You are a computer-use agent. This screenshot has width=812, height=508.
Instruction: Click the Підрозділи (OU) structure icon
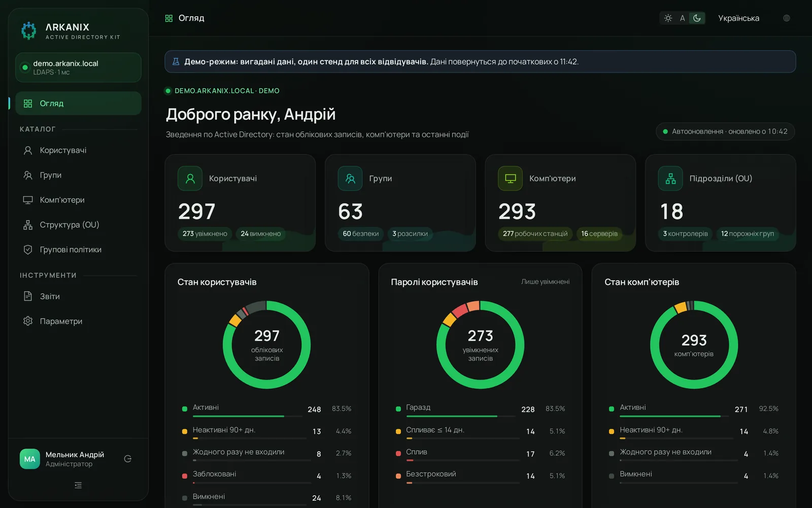pyautogui.click(x=670, y=178)
